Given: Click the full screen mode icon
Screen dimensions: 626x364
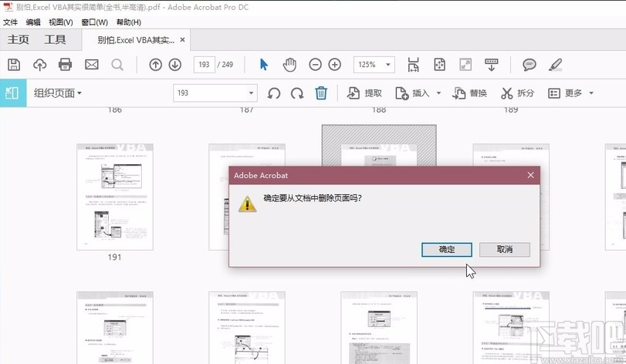Looking at the screenshot, I should point(465,65).
